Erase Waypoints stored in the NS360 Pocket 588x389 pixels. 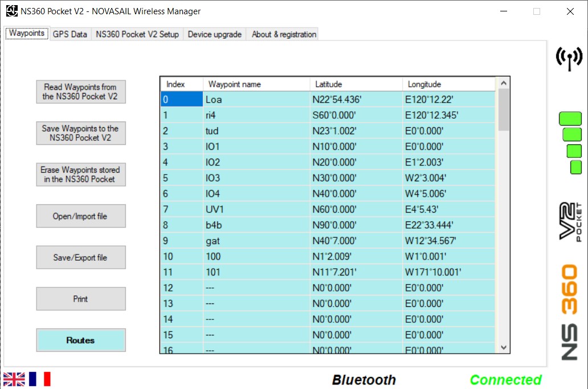pos(81,174)
